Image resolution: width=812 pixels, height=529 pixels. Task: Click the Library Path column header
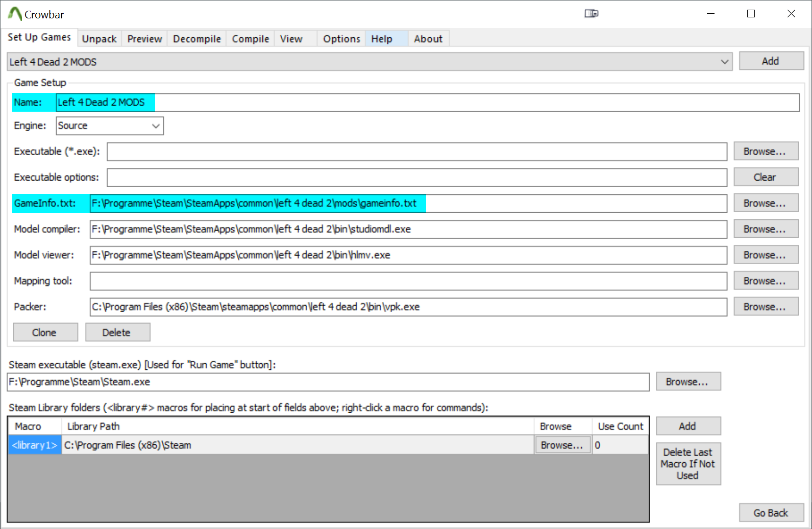(x=298, y=426)
